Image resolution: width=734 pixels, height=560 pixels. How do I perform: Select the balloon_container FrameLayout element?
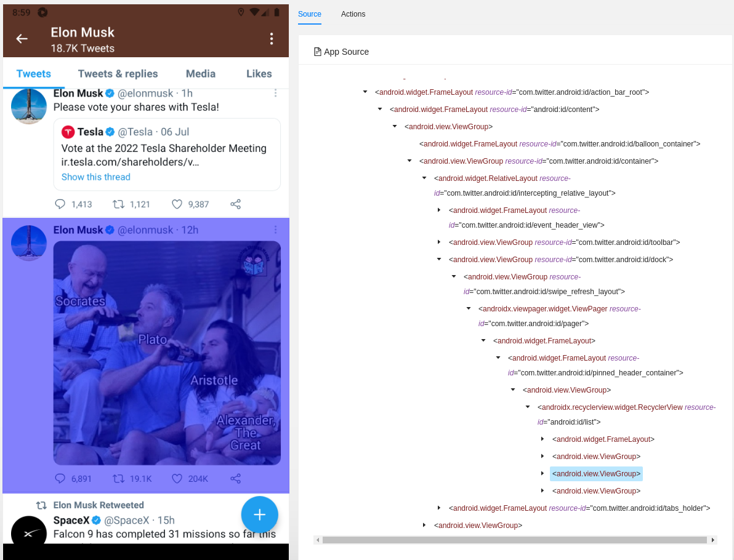point(560,143)
